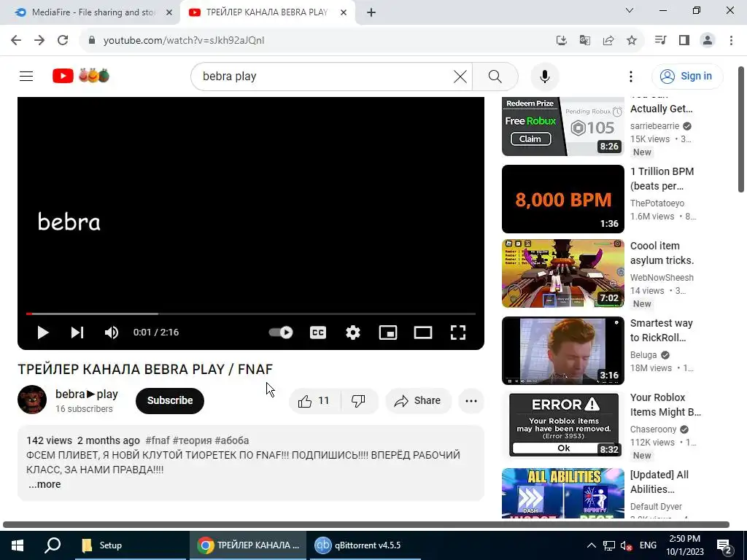The height and width of the screenshot is (560, 747).
Task: Click the Sign in button
Action: point(687,76)
